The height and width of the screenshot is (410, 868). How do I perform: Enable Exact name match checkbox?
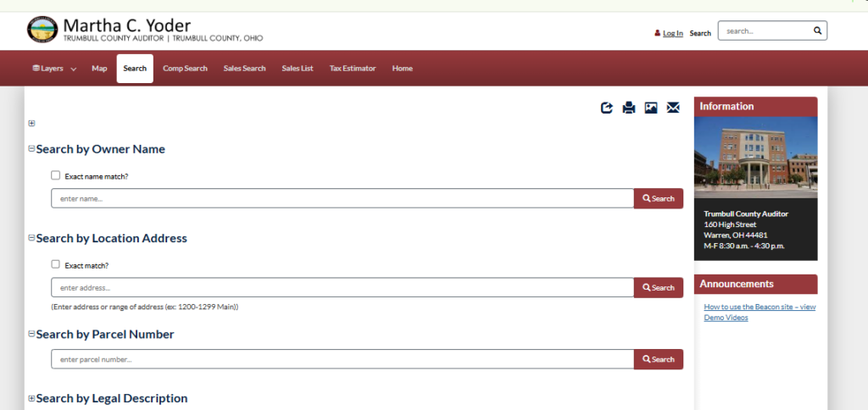[x=56, y=175]
